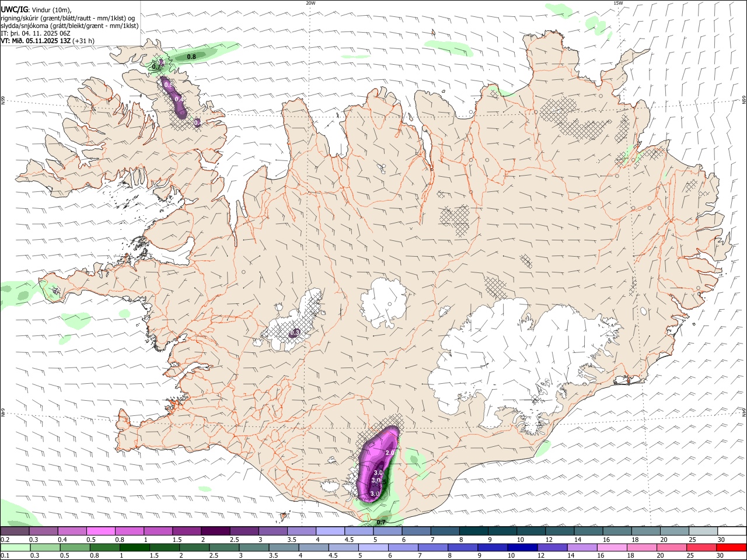
Task: Click the light periwinkle 5 swatch in the lower legend row
Action: coord(372,547)
